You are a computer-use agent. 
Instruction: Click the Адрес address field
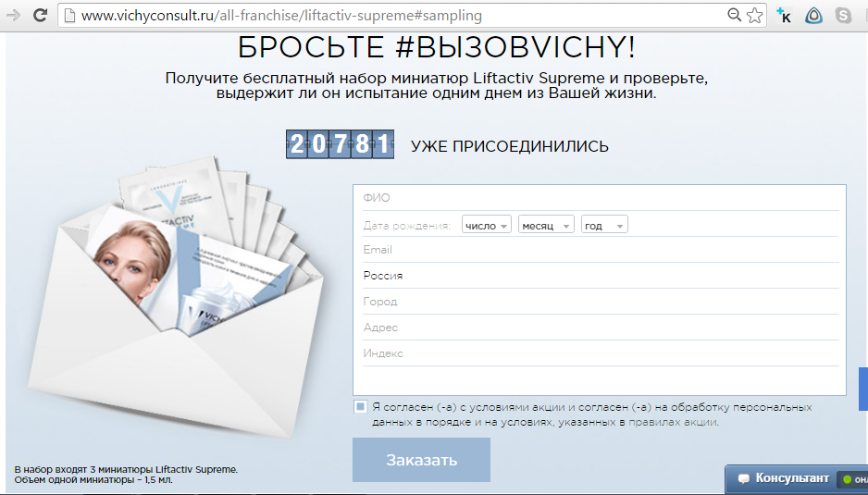(601, 328)
